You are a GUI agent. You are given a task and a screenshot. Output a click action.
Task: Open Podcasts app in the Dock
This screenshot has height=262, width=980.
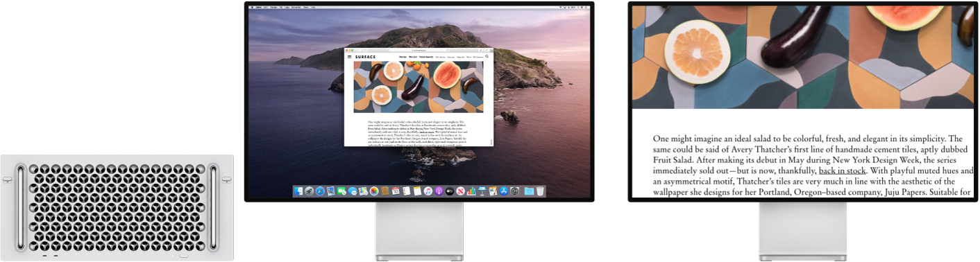439,191
